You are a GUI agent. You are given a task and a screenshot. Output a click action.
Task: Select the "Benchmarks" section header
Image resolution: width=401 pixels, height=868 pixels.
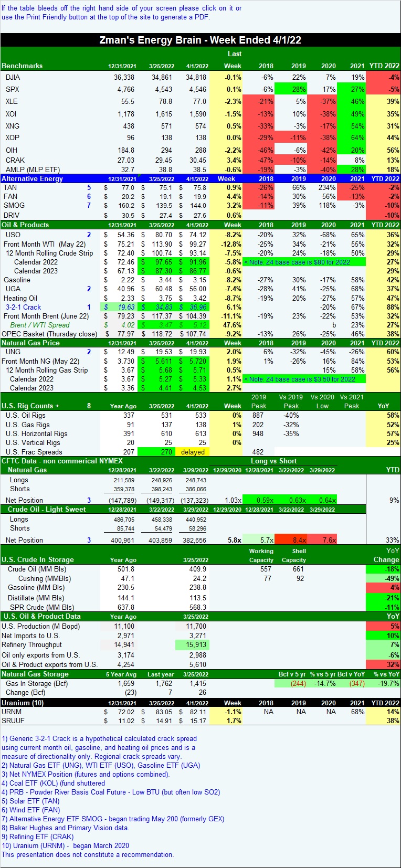coord(22,66)
